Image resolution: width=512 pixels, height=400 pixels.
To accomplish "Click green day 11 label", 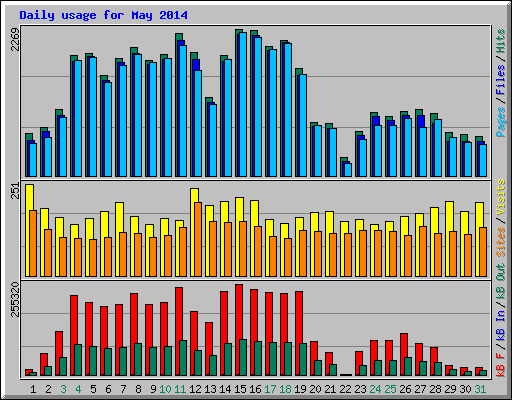I will [x=180, y=389].
